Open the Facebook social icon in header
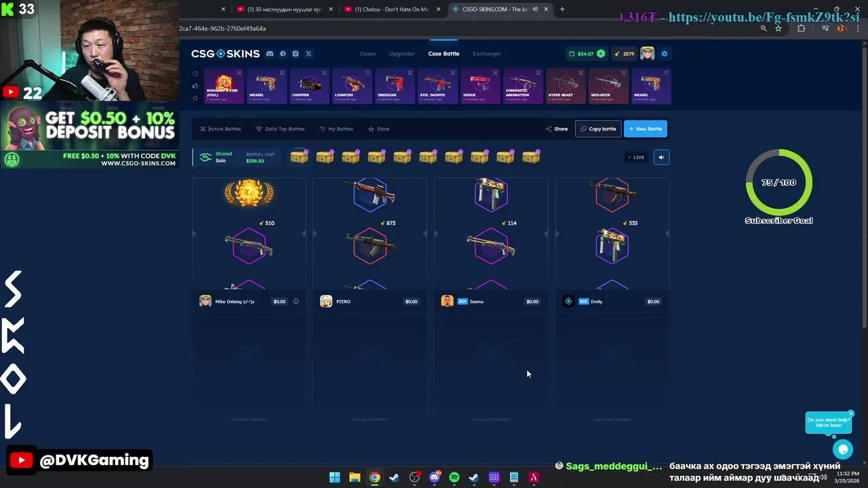The height and width of the screenshot is (488, 868). click(283, 54)
